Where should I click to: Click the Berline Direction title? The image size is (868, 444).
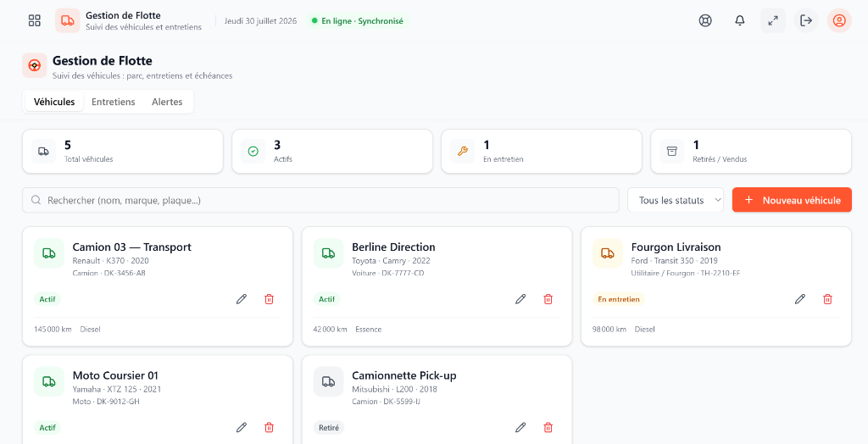pyautogui.click(x=393, y=247)
